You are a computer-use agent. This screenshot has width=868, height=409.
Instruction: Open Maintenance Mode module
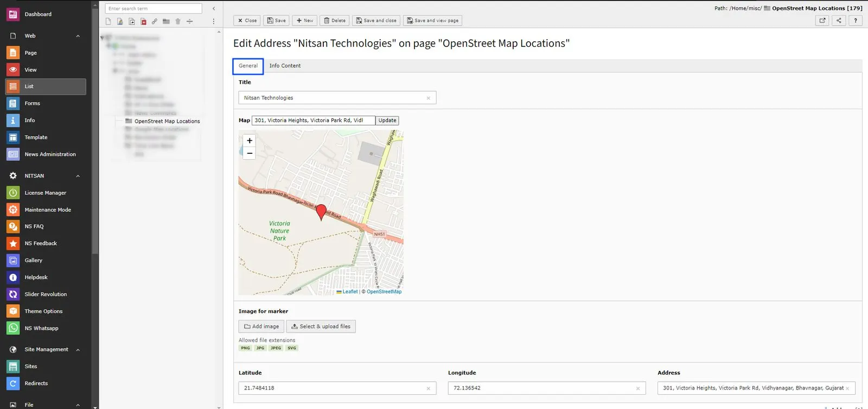pyautogui.click(x=46, y=210)
